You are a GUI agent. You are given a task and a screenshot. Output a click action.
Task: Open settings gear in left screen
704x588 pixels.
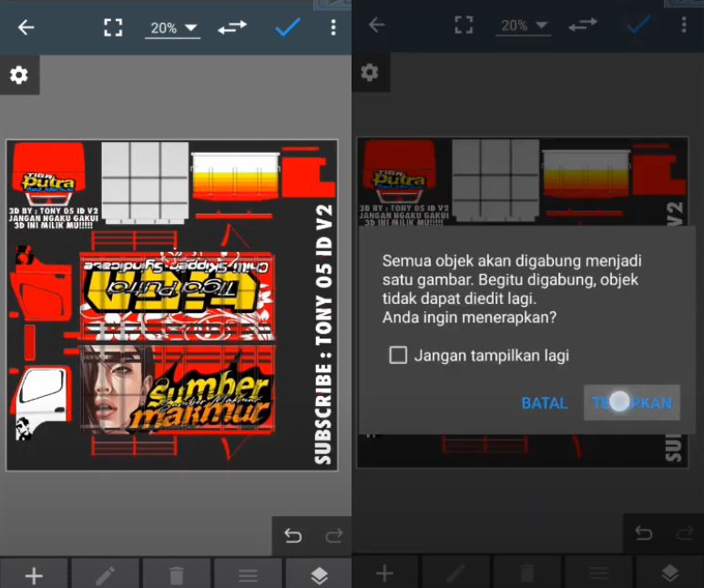19,75
